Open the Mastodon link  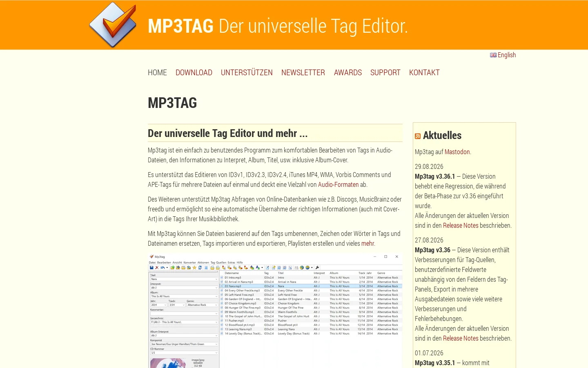(457, 152)
